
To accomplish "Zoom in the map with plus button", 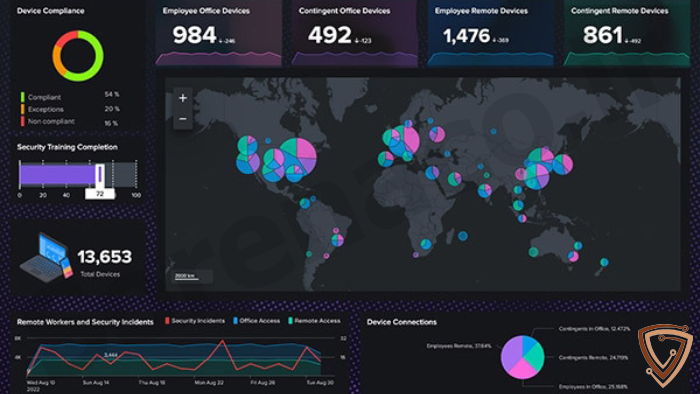I will [x=183, y=98].
